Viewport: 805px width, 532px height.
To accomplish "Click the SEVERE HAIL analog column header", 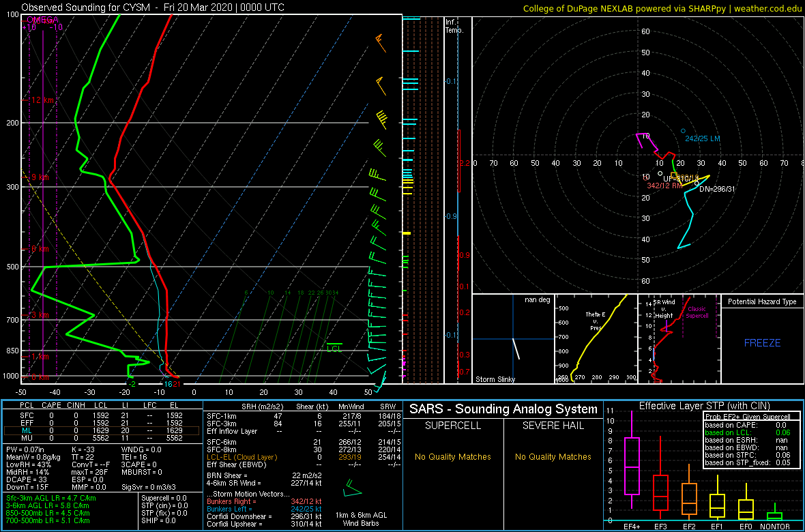I will coord(554,425).
